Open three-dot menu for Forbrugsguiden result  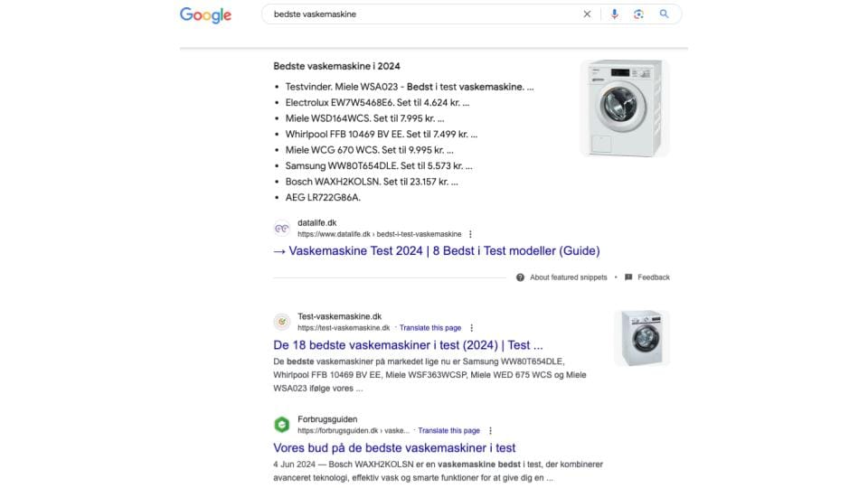click(x=490, y=430)
